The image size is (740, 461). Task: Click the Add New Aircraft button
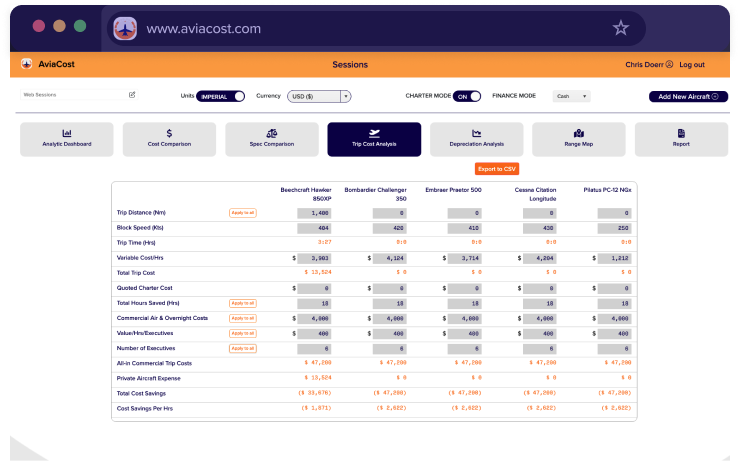688,96
